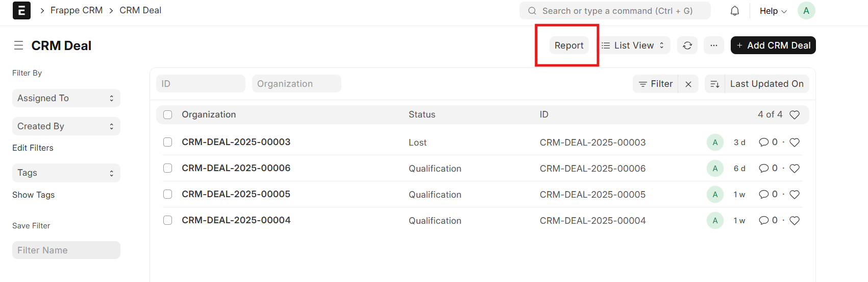Open the three-dots more options menu

coord(713,45)
